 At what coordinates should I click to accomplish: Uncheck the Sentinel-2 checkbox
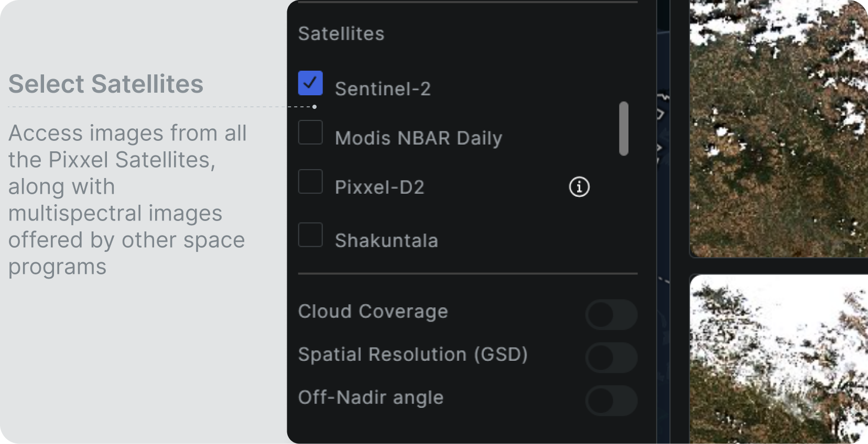(x=310, y=83)
